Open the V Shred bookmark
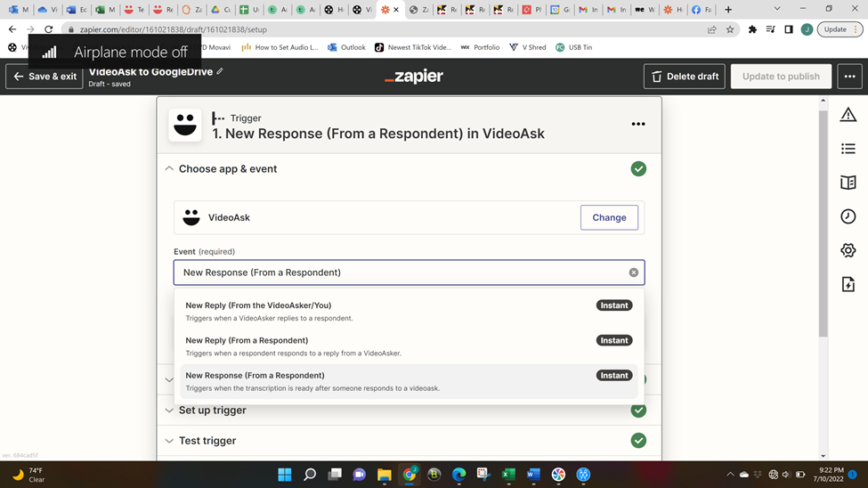This screenshot has height=488, width=868. tap(528, 47)
